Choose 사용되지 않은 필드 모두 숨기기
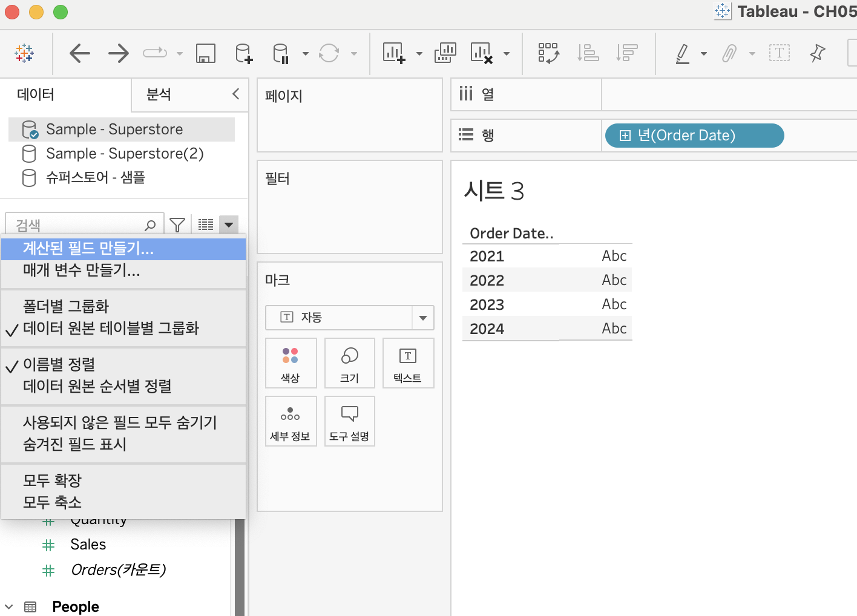 coord(123,422)
